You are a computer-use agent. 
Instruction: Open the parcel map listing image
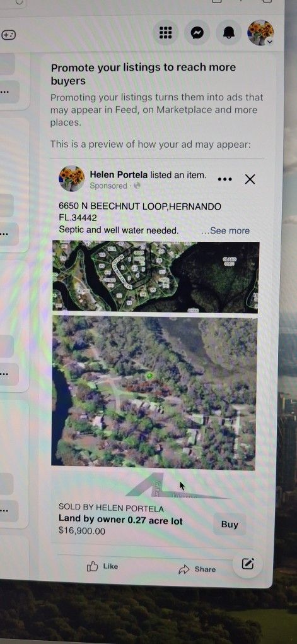(156, 277)
